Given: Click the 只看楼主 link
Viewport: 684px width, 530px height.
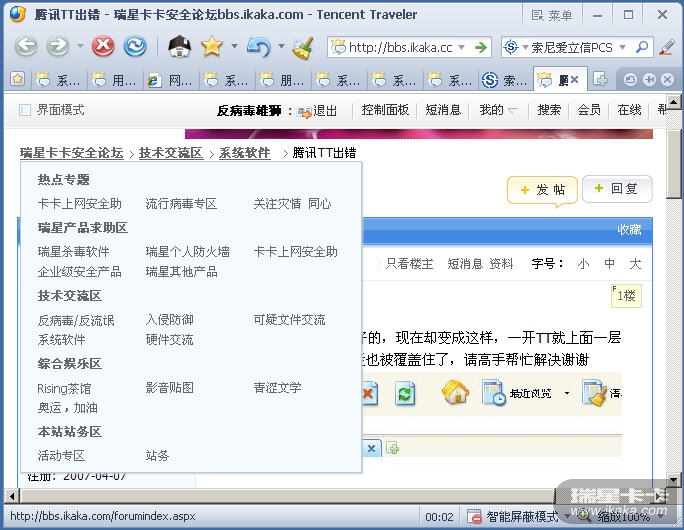Looking at the screenshot, I should pos(409,263).
